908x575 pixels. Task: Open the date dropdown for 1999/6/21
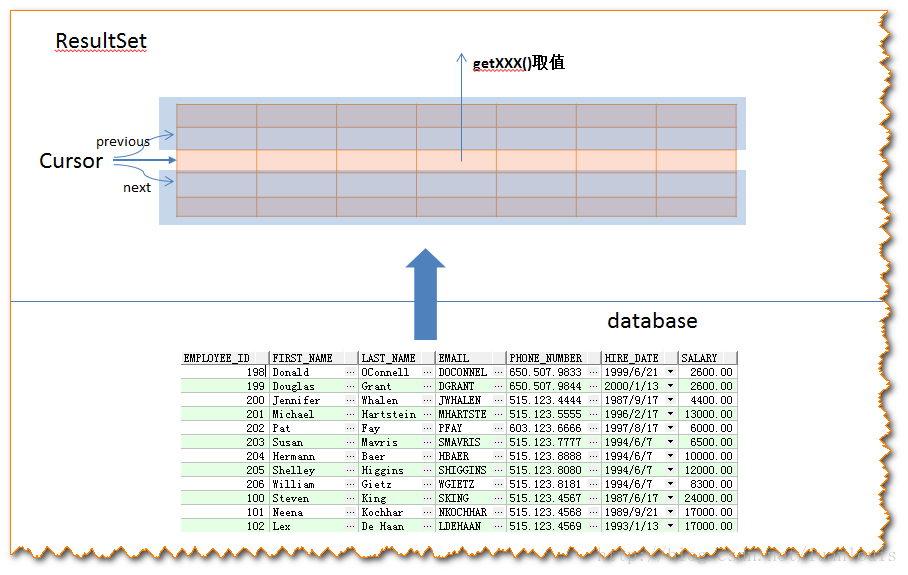coord(670,372)
